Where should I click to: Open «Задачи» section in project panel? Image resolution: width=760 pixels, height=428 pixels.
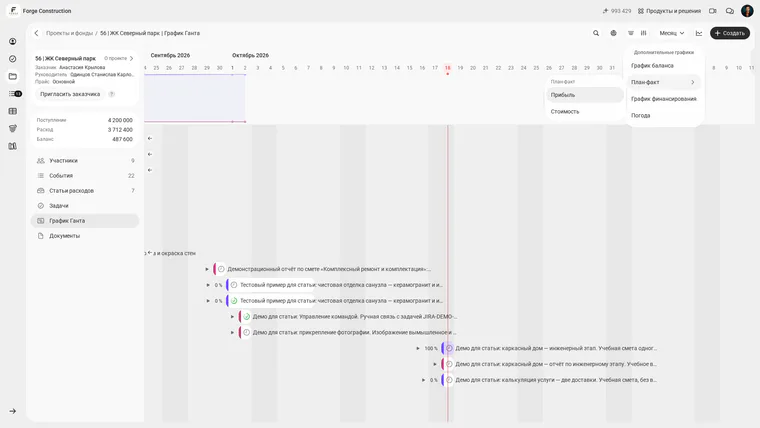(85, 206)
